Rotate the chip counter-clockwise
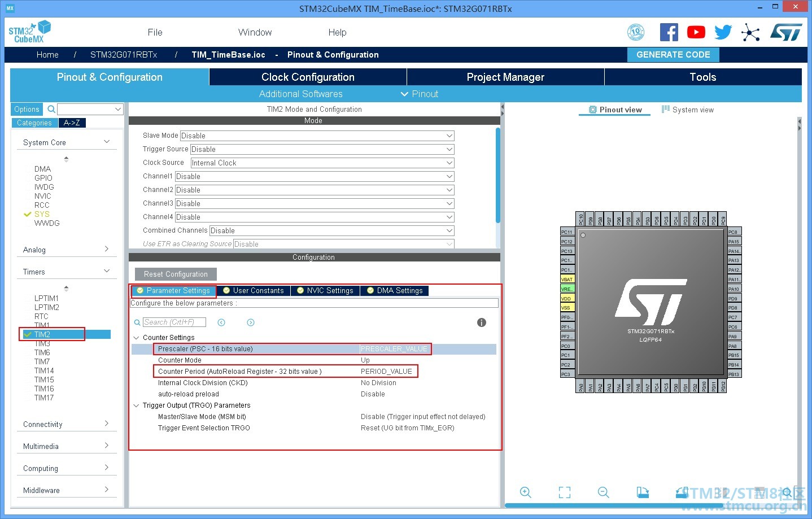The width and height of the screenshot is (812, 519). [x=682, y=492]
